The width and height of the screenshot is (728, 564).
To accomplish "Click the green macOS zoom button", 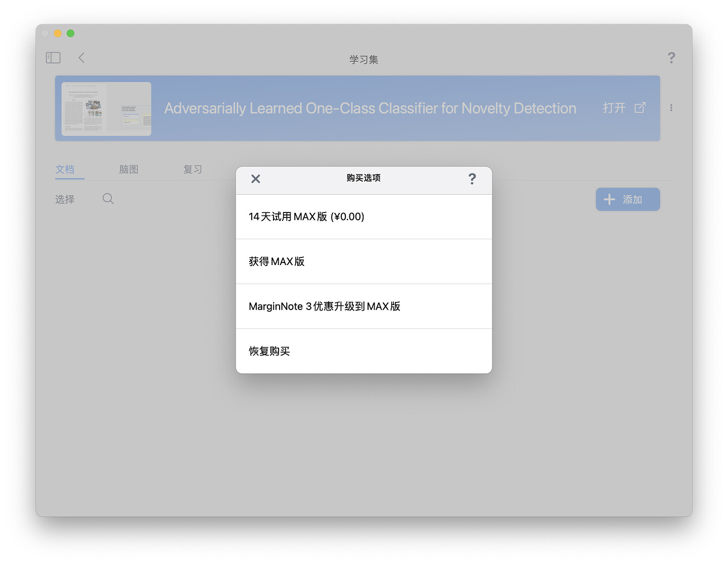I will [71, 33].
